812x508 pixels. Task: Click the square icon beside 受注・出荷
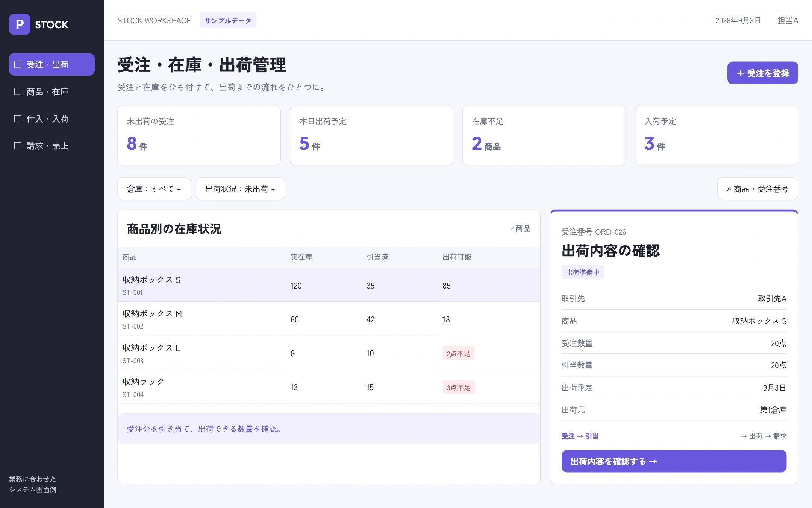click(18, 64)
